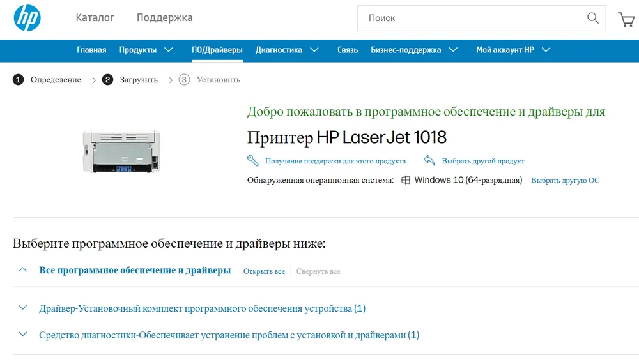
Task: Go to Главная in blue navigation
Action: point(91,50)
